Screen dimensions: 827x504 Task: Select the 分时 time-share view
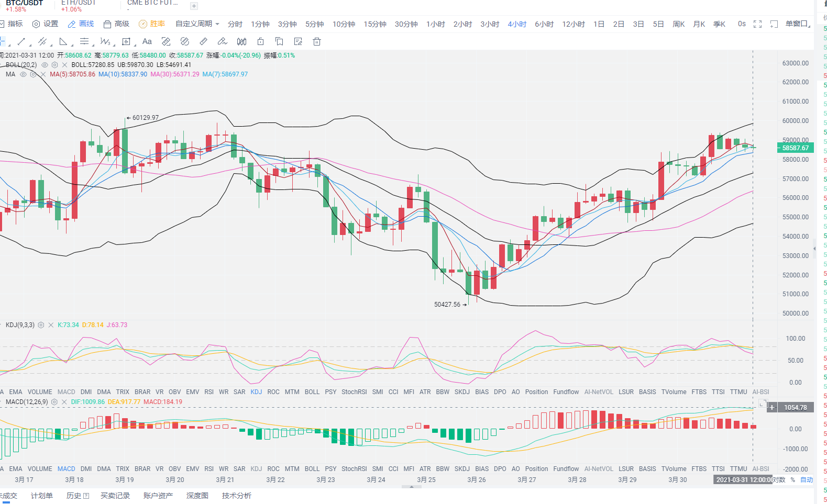[235, 24]
